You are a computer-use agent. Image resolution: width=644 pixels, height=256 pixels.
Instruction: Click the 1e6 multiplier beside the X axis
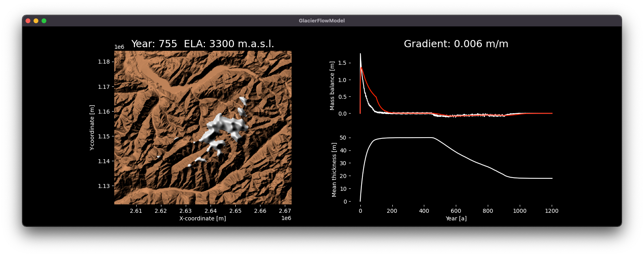[286, 218]
